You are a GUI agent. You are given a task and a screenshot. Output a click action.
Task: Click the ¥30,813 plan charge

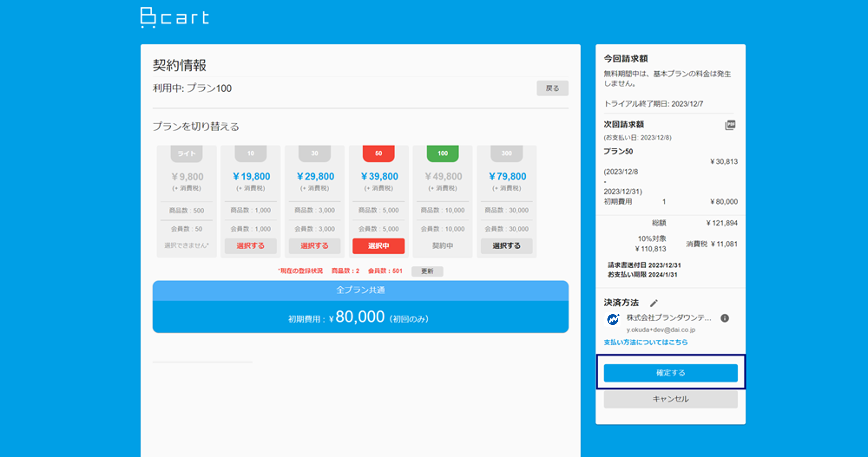[724, 162]
